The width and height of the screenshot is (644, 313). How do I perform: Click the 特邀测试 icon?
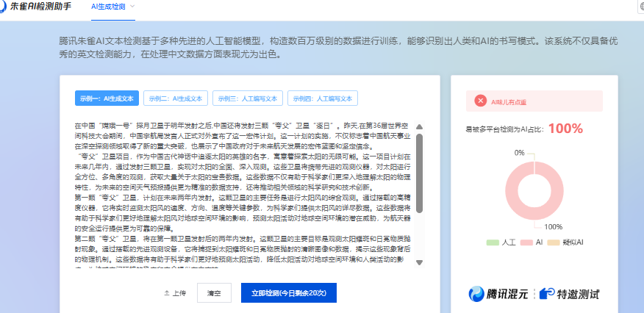click(547, 294)
